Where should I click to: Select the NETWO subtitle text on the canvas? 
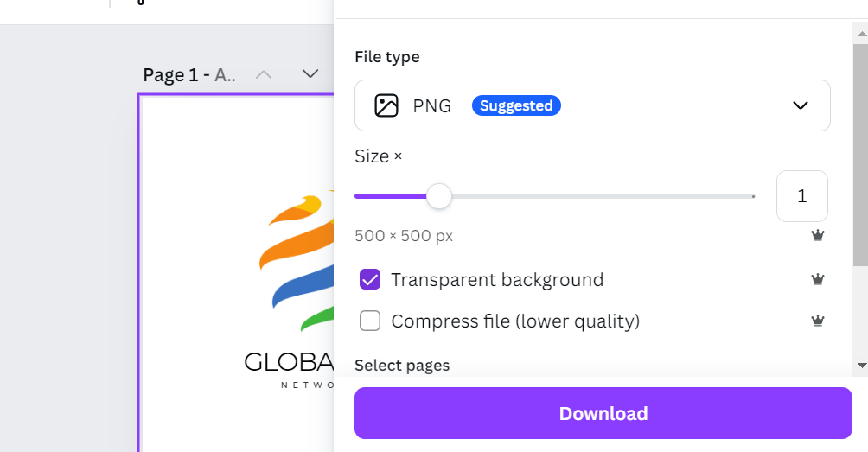click(x=307, y=385)
